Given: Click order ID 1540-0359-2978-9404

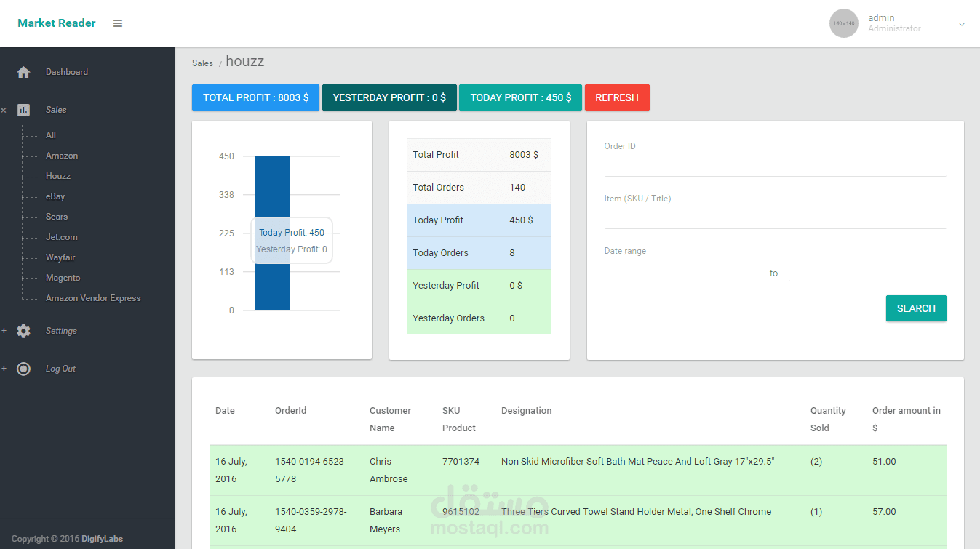Looking at the screenshot, I should (x=311, y=521).
